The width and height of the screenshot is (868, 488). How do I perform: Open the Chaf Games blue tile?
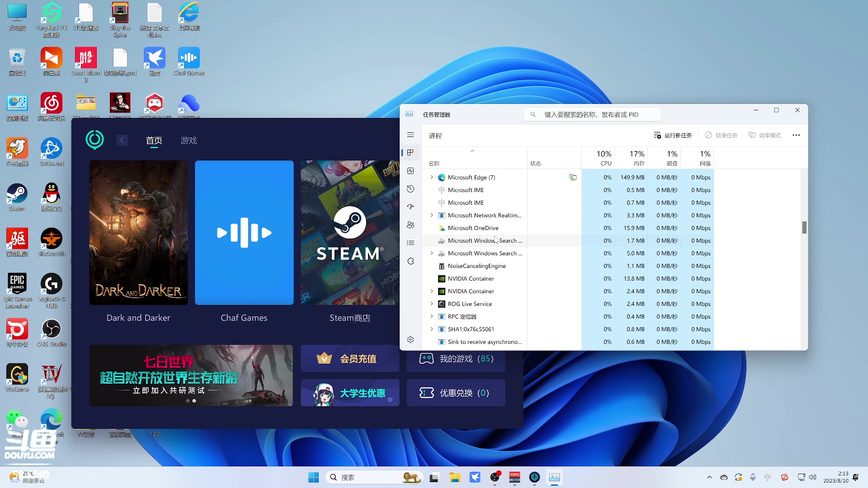(x=244, y=233)
